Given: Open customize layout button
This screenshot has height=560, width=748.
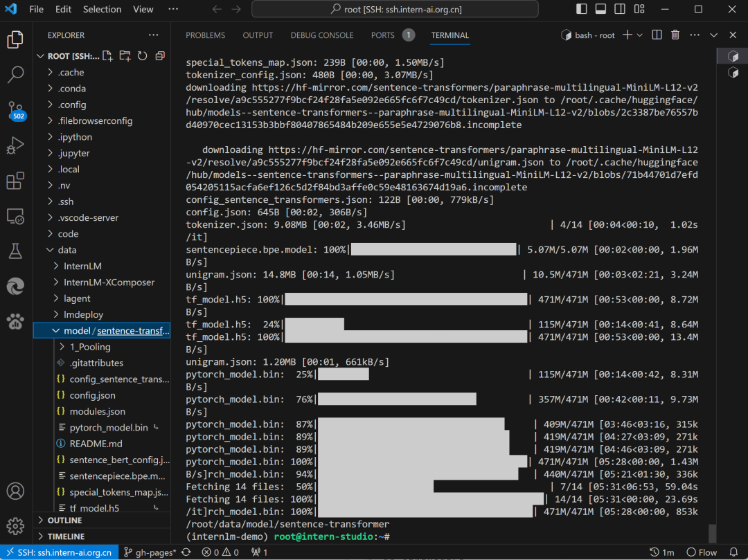Looking at the screenshot, I should [639, 9].
